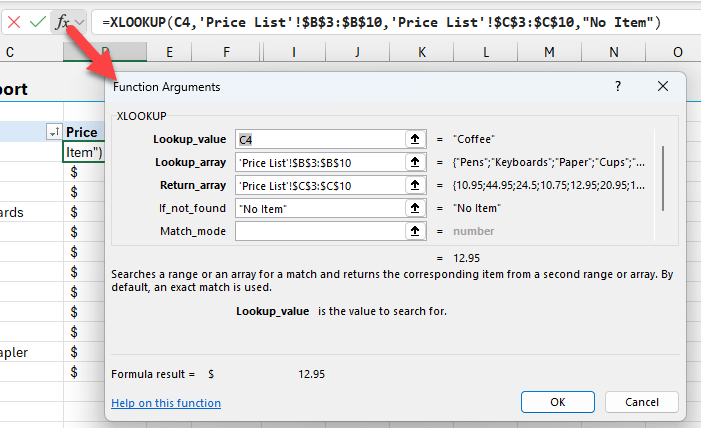This screenshot has width=701, height=428.
Task: Click the Price header cell
Action: click(x=84, y=132)
